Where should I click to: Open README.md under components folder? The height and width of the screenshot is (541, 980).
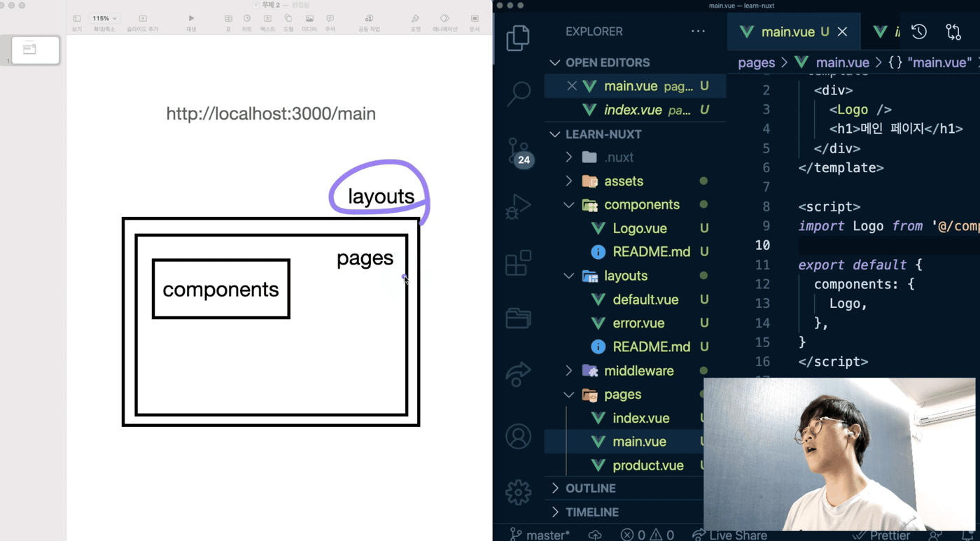(651, 252)
